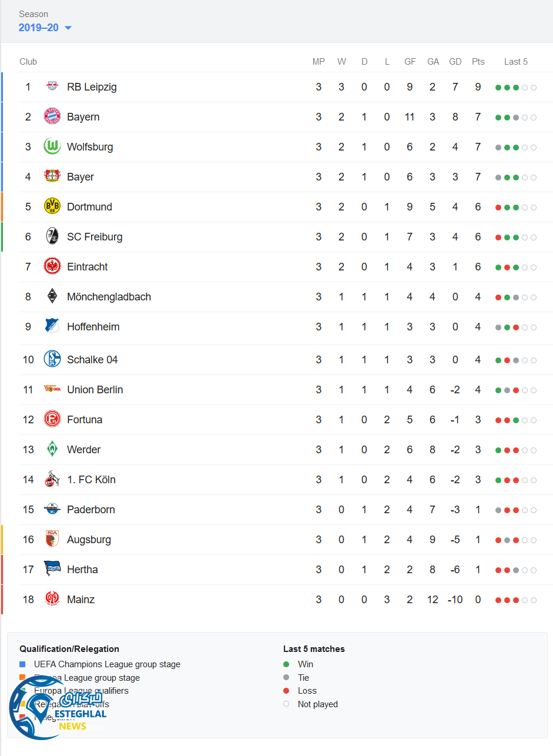Open the Union Berlin team link
This screenshot has height=756, width=553.
point(95,390)
